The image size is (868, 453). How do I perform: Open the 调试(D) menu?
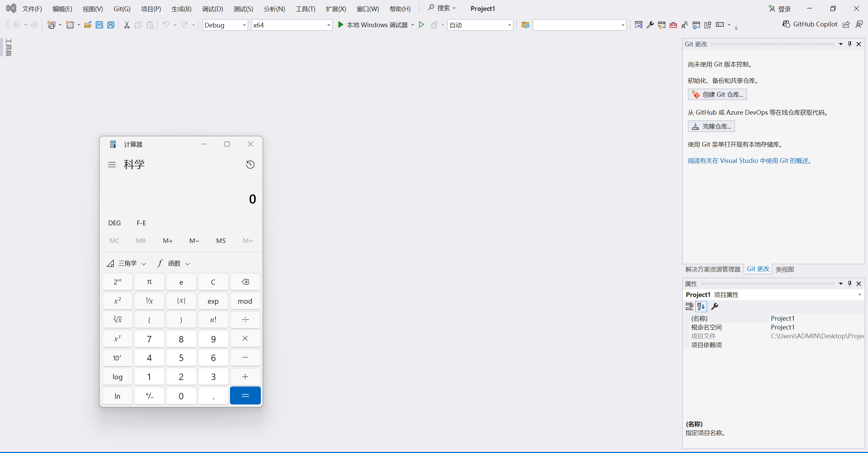pyautogui.click(x=212, y=9)
